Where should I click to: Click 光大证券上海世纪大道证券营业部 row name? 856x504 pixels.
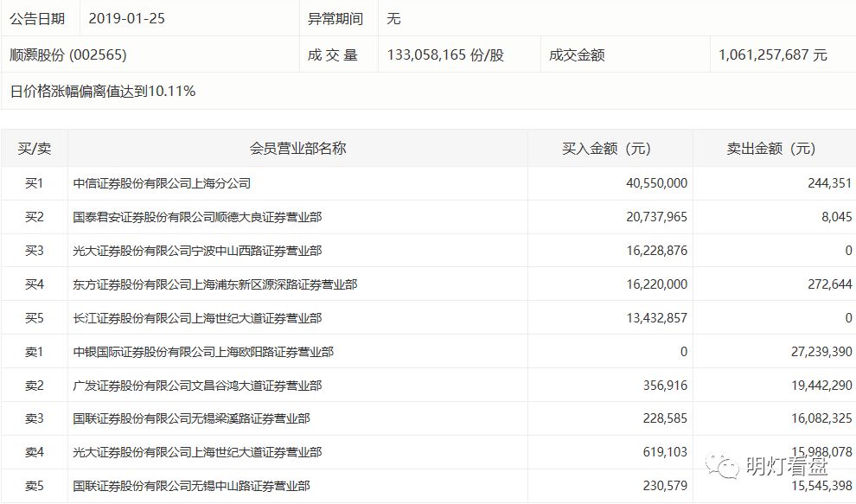[x=198, y=453]
